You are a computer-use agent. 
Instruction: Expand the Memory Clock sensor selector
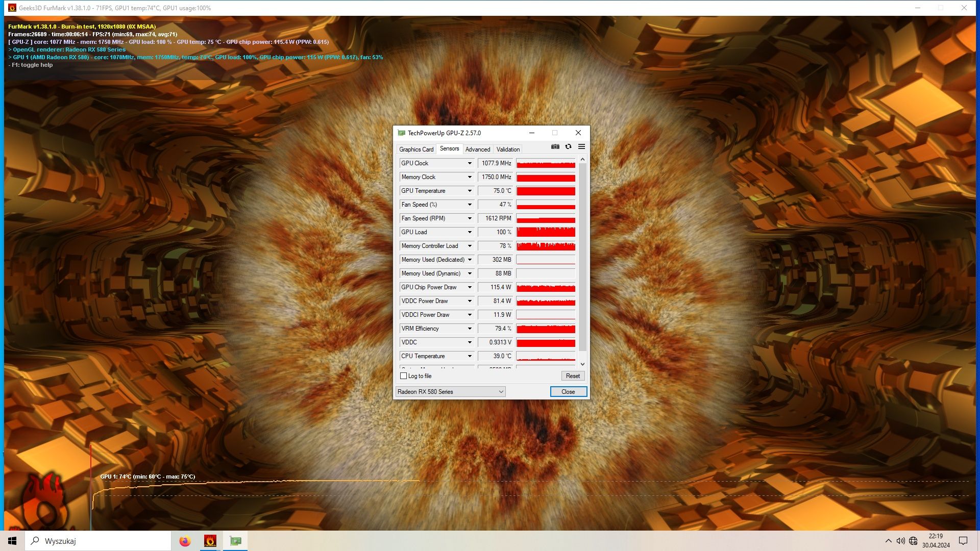469,177
